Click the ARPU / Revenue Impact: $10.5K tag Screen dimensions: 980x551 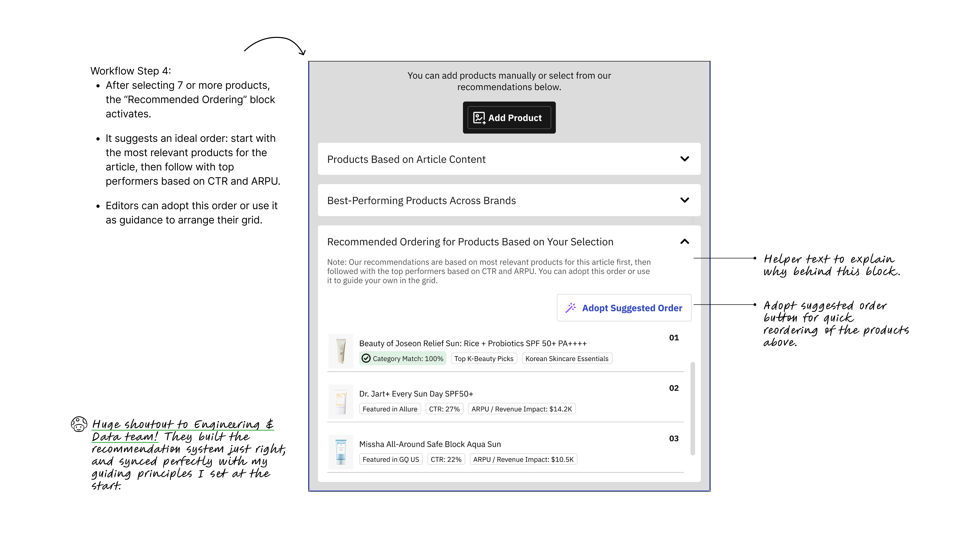tap(523, 459)
